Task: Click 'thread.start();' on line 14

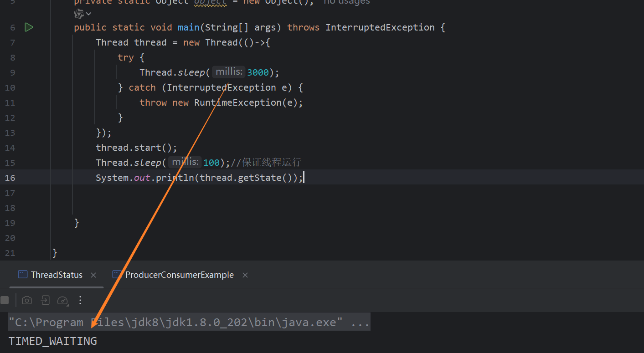Action: click(x=136, y=148)
